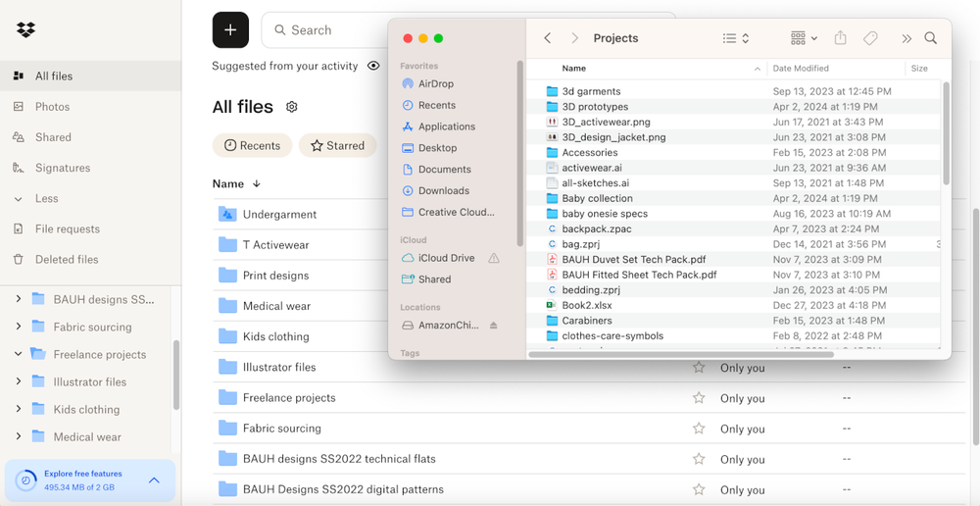
Task: Star the Illustrator files folder
Action: [x=699, y=368]
